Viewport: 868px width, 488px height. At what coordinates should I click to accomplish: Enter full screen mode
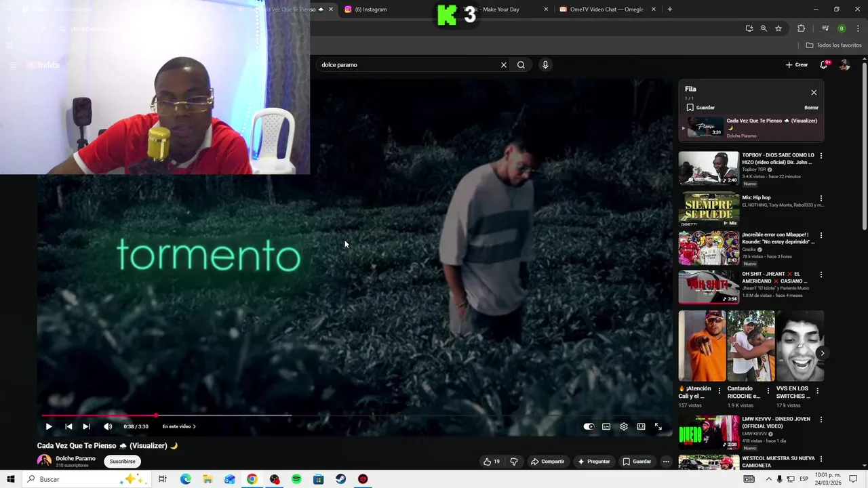658,426
